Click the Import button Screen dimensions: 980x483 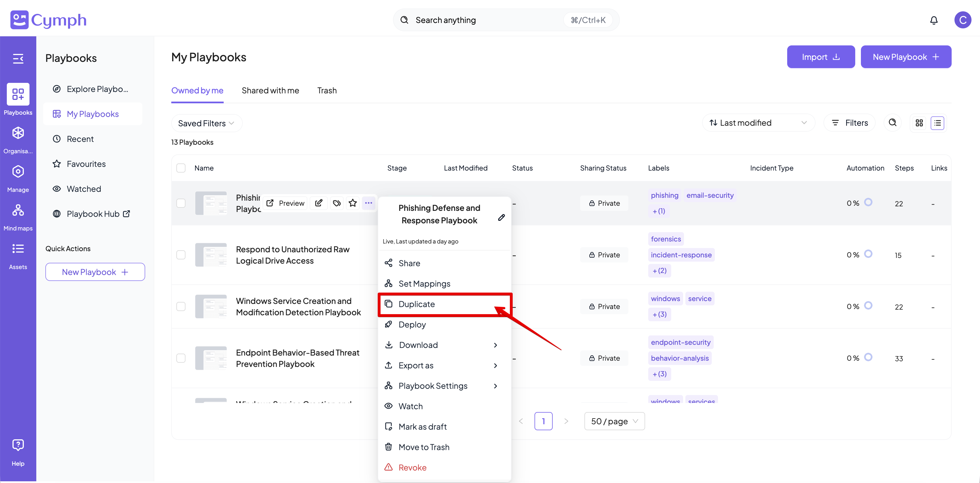[x=821, y=57]
